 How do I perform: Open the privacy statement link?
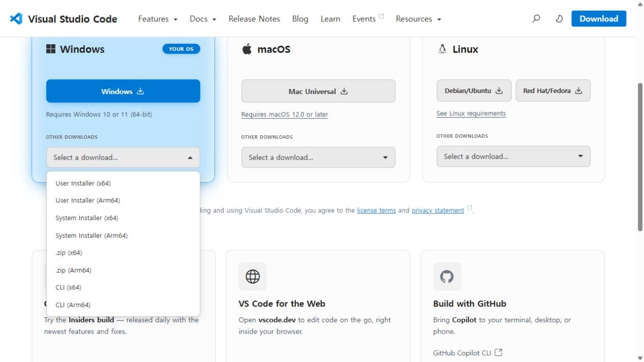(438, 210)
